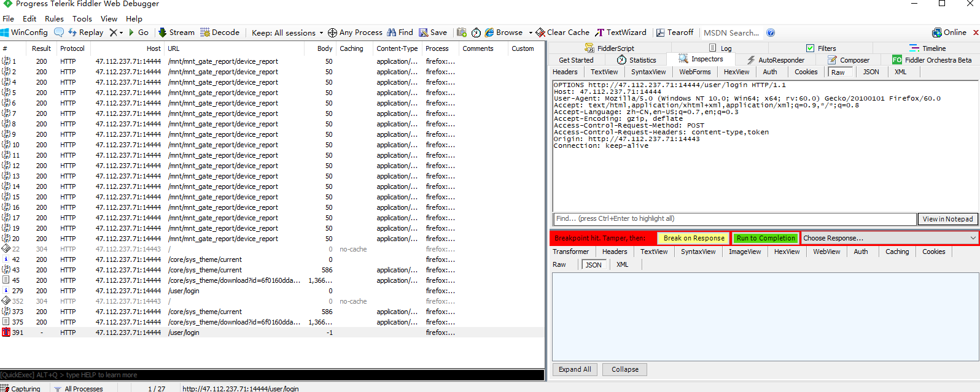Click the Go toolbar button
980x392 pixels.
pos(138,33)
